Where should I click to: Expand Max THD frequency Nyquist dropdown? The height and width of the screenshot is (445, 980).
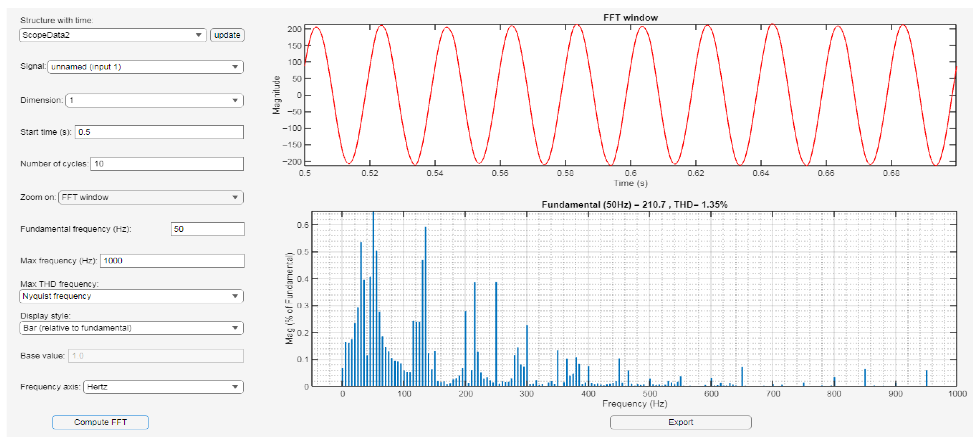(131, 296)
